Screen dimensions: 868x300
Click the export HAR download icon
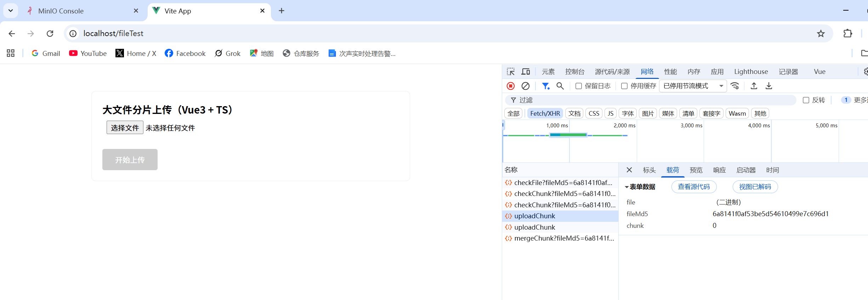coord(769,86)
